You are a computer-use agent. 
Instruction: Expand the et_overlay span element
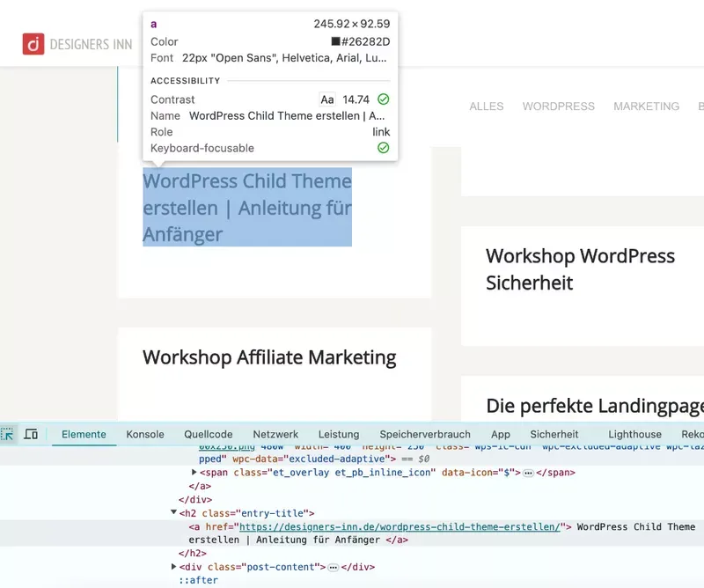click(x=194, y=473)
